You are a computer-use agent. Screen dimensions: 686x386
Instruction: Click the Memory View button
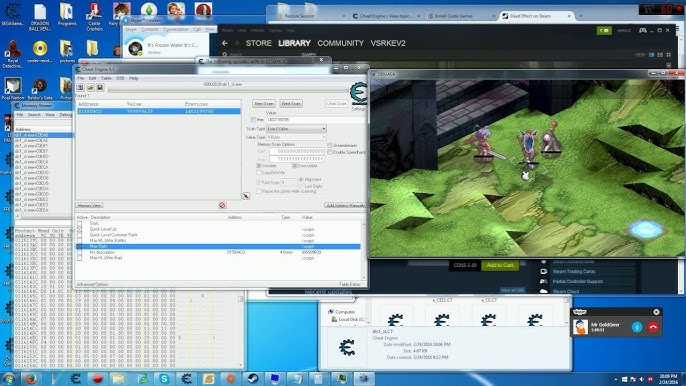pos(90,205)
